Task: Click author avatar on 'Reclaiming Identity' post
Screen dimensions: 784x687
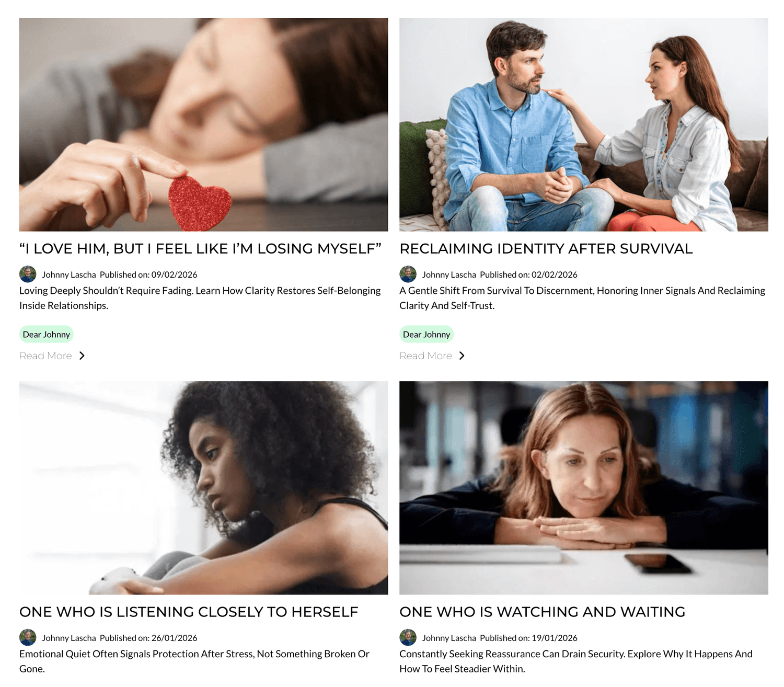Action: tap(408, 274)
